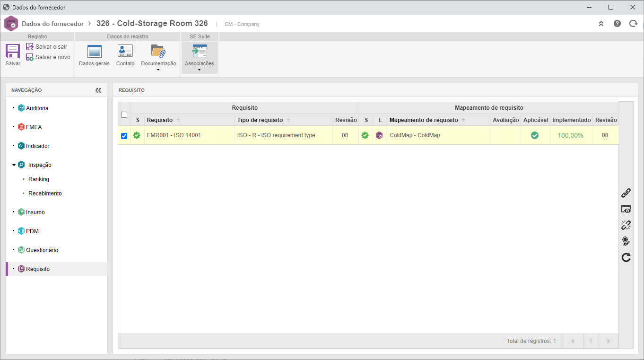Uncheck the EMR001 - ISO 14001 row checkbox

(x=124, y=136)
